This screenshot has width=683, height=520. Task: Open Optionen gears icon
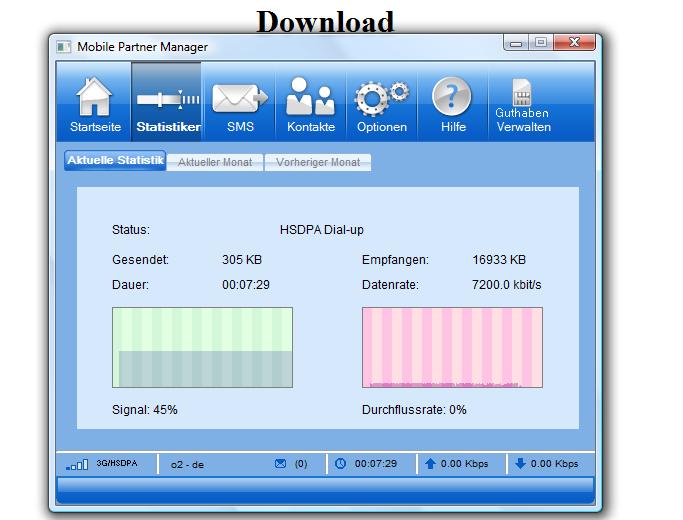[382, 97]
